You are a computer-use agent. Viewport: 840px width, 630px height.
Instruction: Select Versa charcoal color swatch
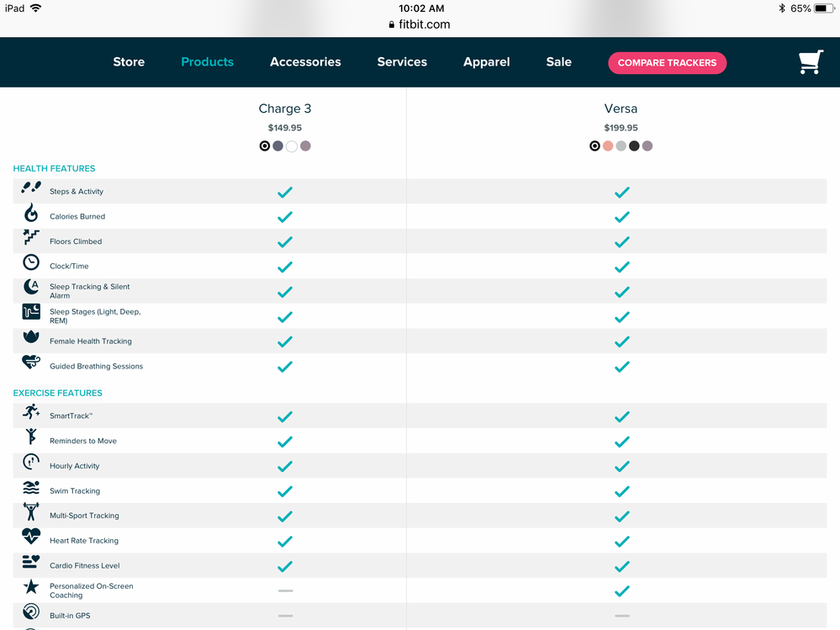[634, 146]
